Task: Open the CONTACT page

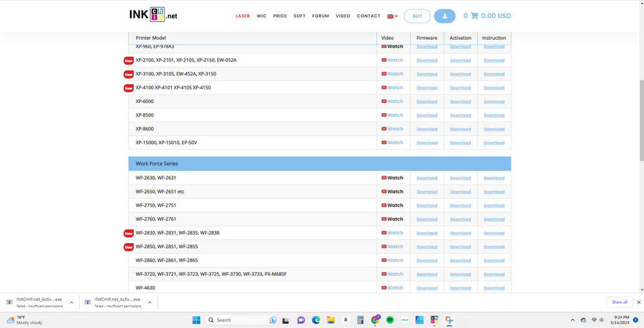Action: click(x=368, y=16)
